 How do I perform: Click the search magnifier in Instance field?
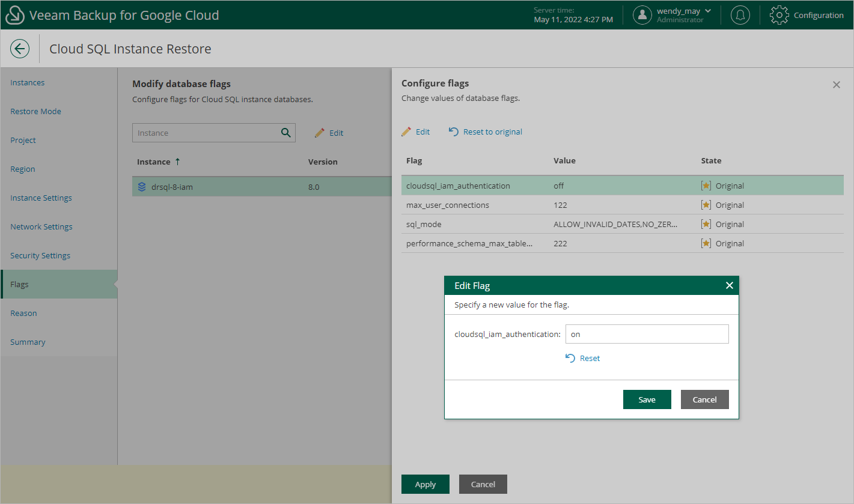(x=286, y=133)
